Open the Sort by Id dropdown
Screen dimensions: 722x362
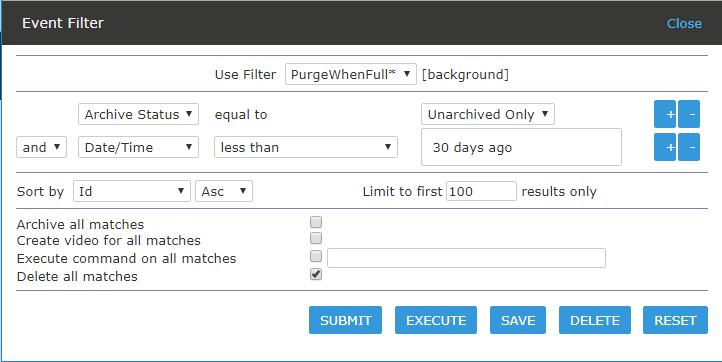click(x=132, y=191)
